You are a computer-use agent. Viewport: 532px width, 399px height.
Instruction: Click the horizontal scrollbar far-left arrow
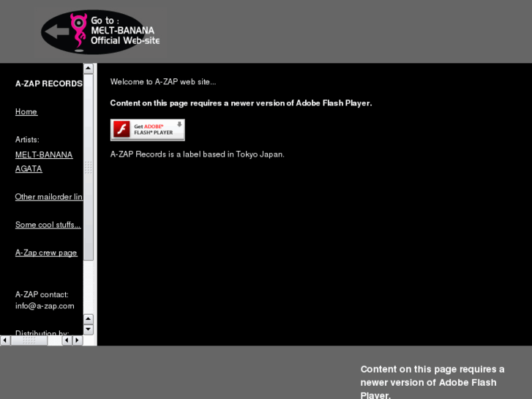tap(5, 340)
